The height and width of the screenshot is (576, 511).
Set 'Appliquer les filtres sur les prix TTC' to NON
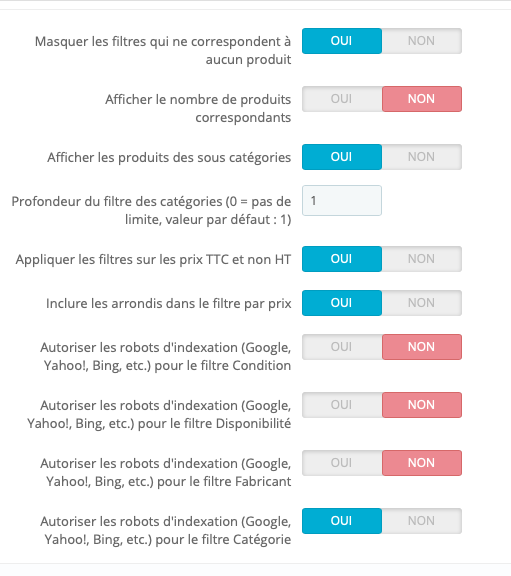[x=422, y=259]
